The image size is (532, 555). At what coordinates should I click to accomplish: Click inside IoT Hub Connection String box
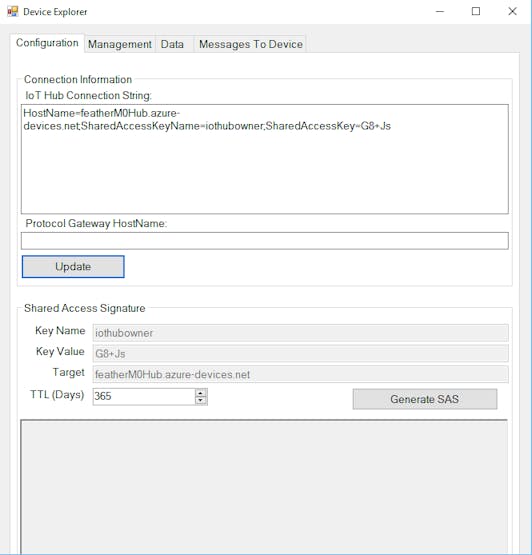coord(265,159)
